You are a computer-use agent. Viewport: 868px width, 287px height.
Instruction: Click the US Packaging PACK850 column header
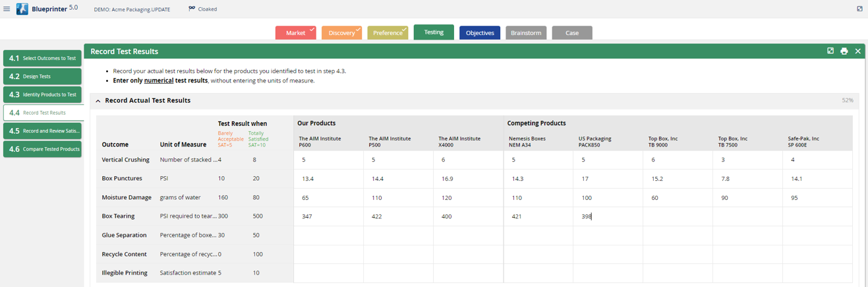pyautogui.click(x=595, y=141)
